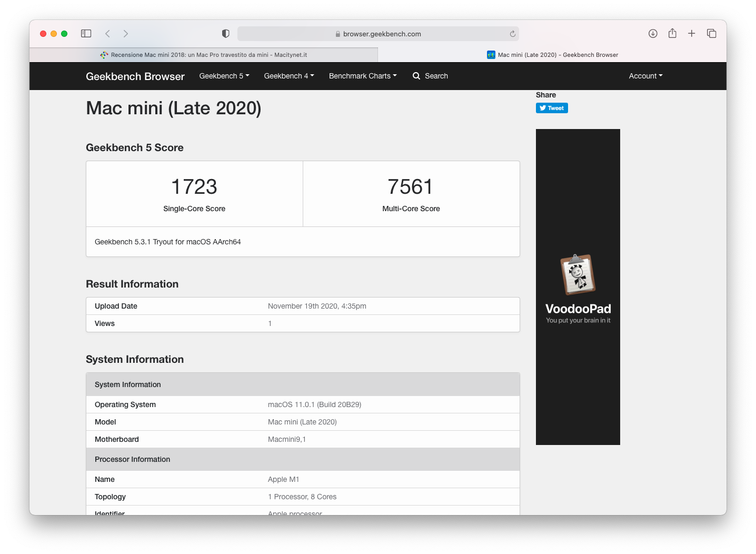Click the Tweet share button
Screen dimensions: 756x554
[x=552, y=108]
